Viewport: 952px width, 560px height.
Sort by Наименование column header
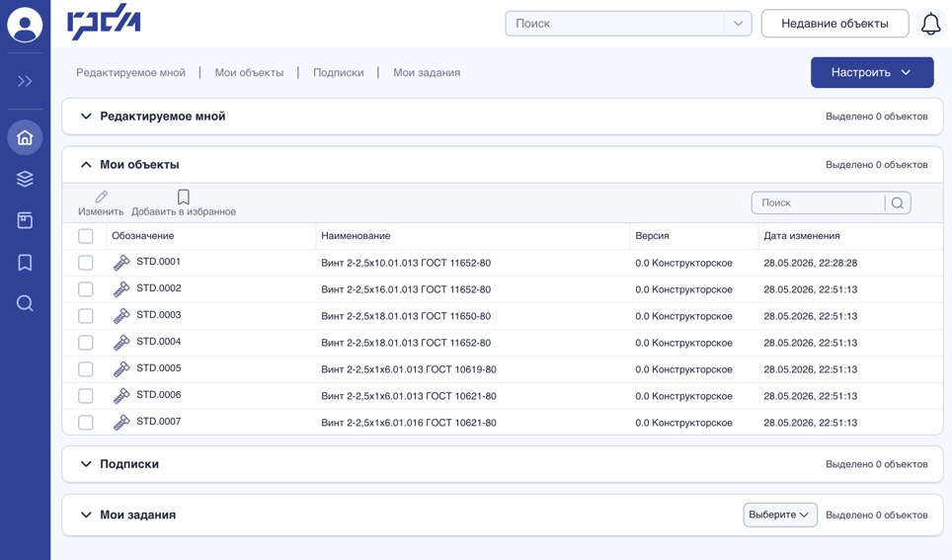coord(356,236)
